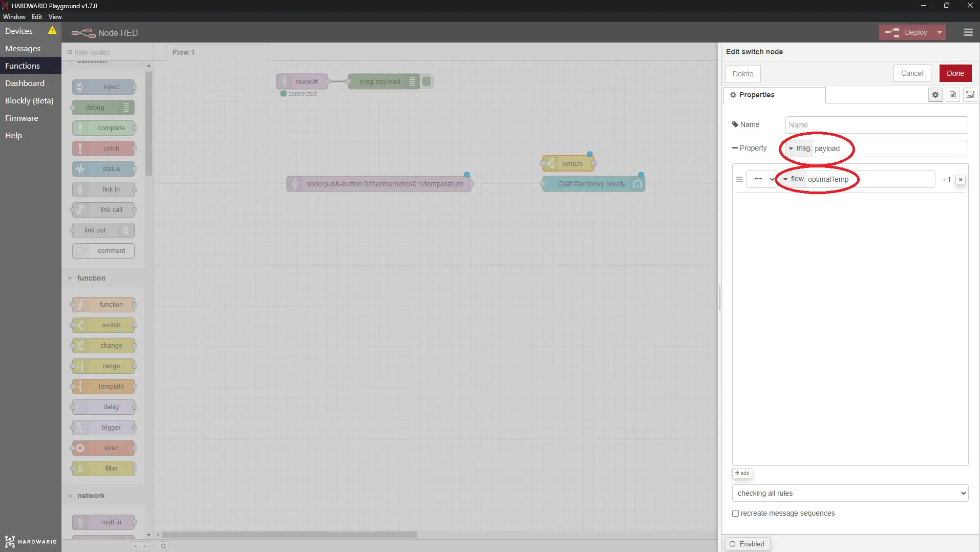Screen dimensions: 980x552
Task: Select the function node in palette
Action: pyautogui.click(x=103, y=305)
